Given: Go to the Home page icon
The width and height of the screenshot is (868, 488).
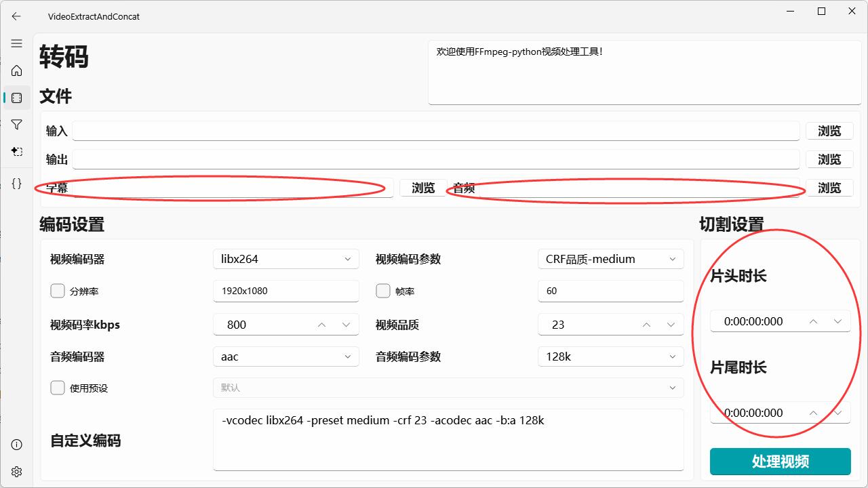Looking at the screenshot, I should tap(17, 70).
